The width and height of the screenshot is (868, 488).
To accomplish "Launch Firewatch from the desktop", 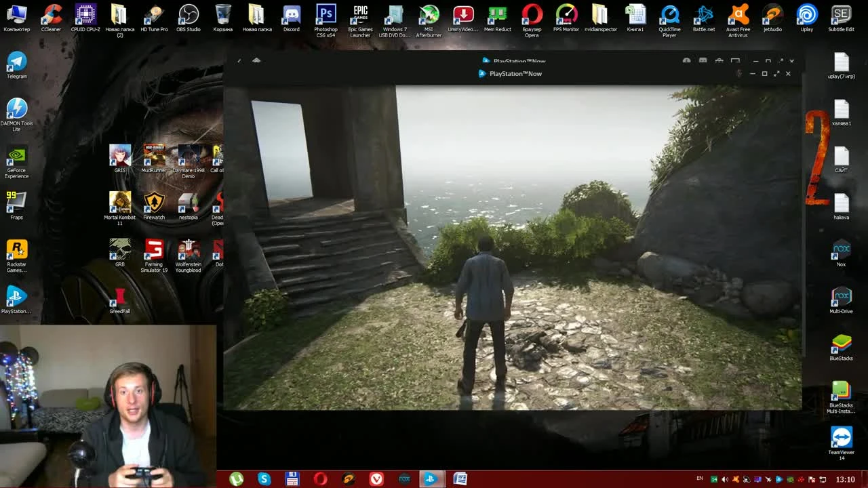I will 154,206.
